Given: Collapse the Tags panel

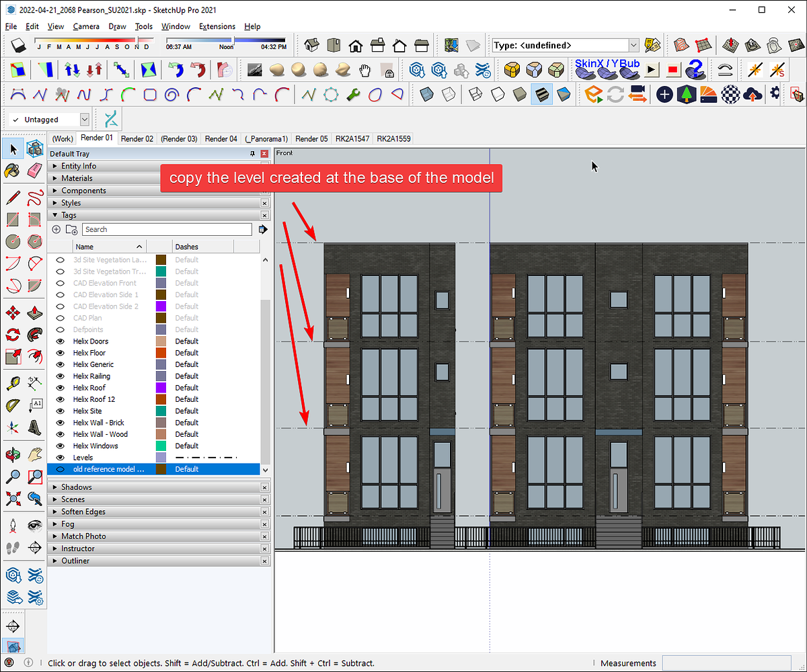Looking at the screenshot, I should click(55, 215).
